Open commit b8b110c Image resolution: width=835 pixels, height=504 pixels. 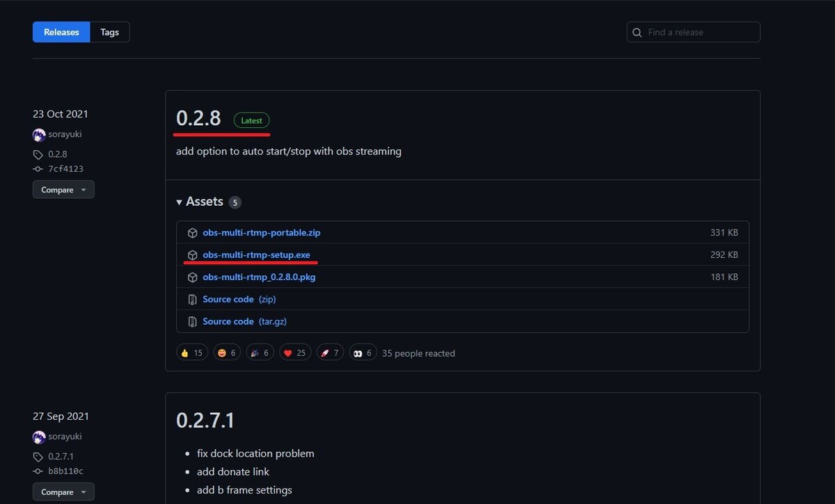coord(65,471)
